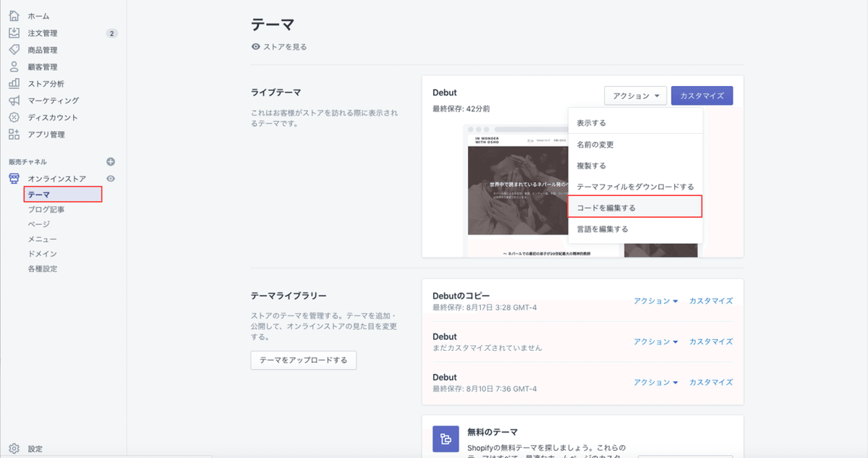This screenshot has height=458, width=868.
Task: Click the online store shop icon
Action: (14, 179)
